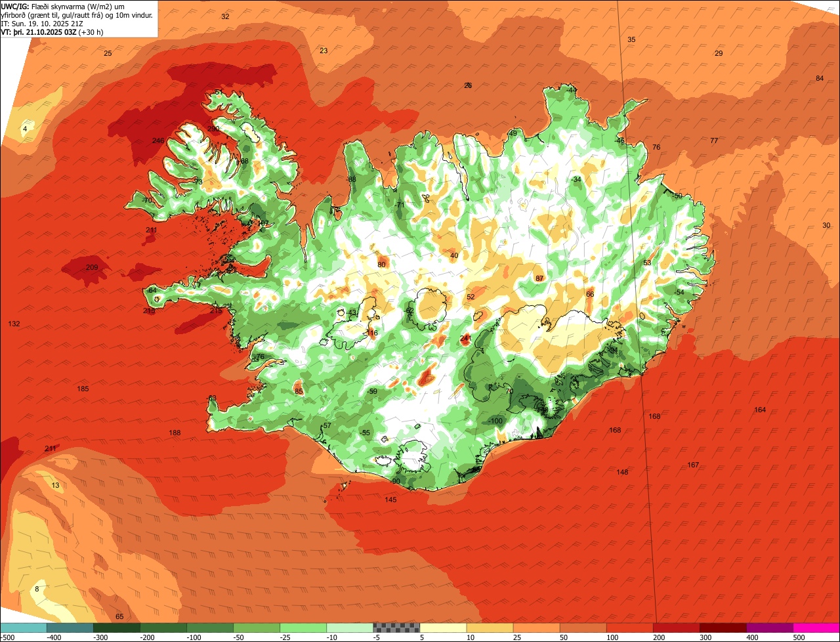This screenshot has height=642, width=840.
Task: Click the map value 85 on southwest Iceland
Action: click(299, 391)
